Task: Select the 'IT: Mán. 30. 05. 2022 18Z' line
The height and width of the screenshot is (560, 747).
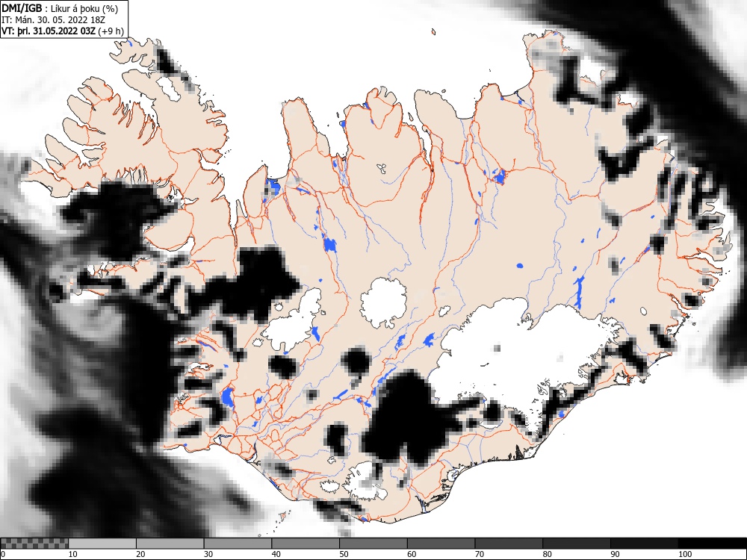Action: pyautogui.click(x=53, y=20)
